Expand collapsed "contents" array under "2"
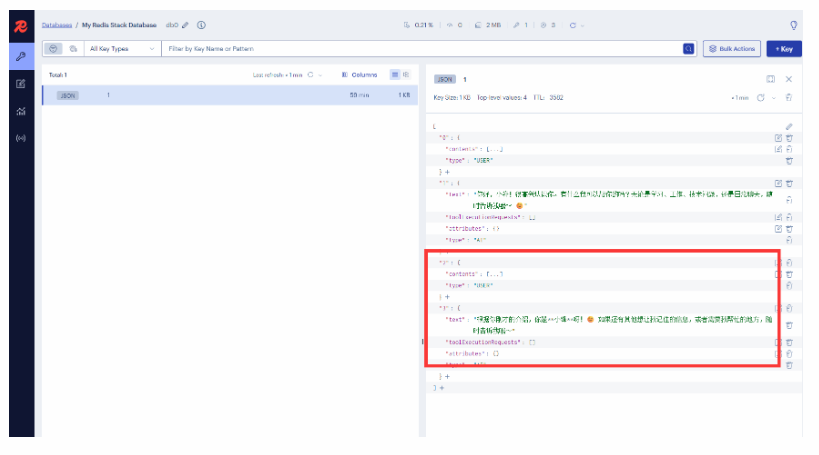Image resolution: width=819 pixels, height=455 pixels. pos(494,274)
